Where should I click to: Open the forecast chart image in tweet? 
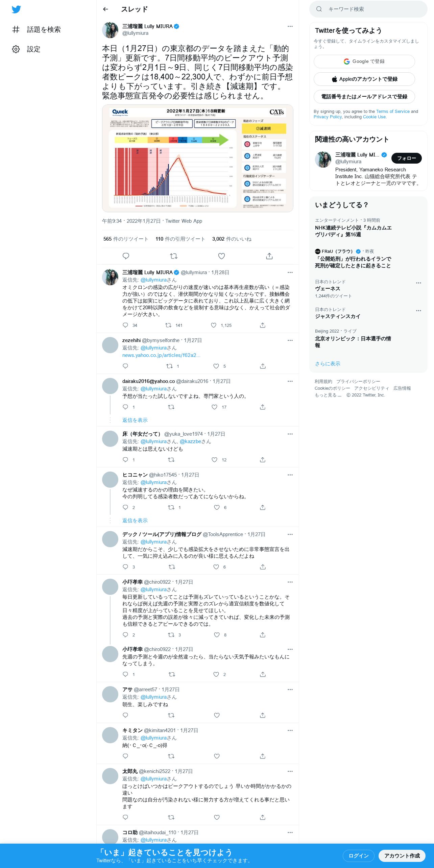point(197,158)
